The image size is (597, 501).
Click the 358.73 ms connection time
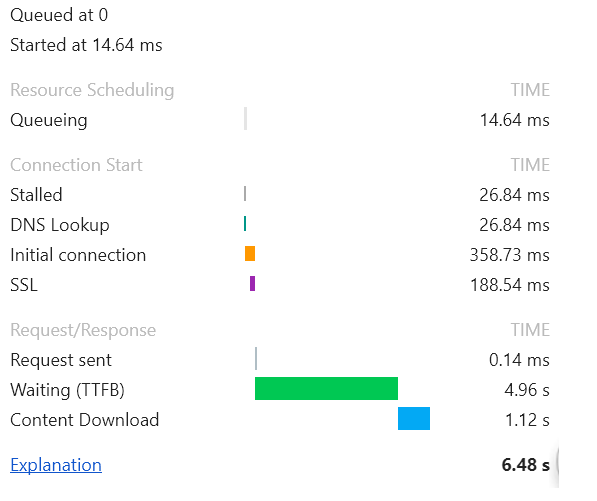tap(510, 255)
